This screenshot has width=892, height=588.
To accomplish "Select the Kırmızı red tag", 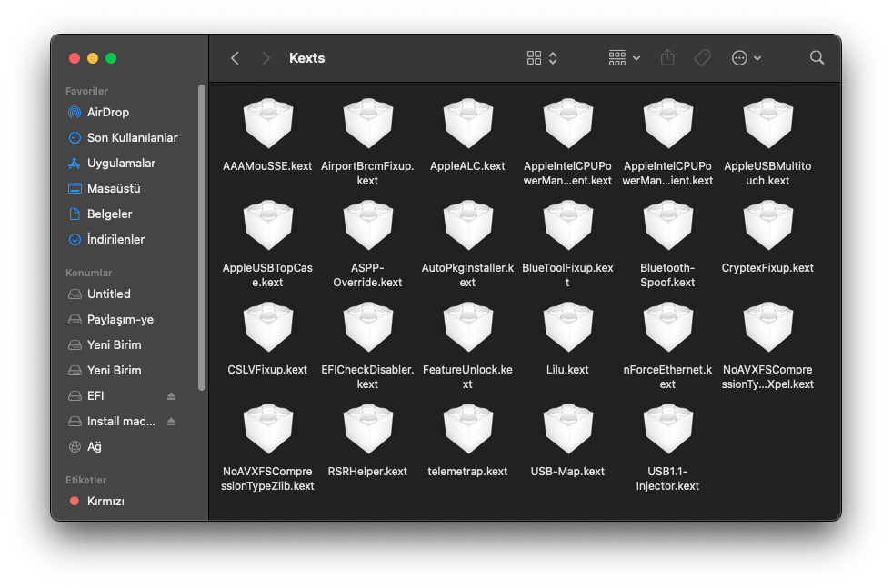I will pyautogui.click(x=96, y=501).
